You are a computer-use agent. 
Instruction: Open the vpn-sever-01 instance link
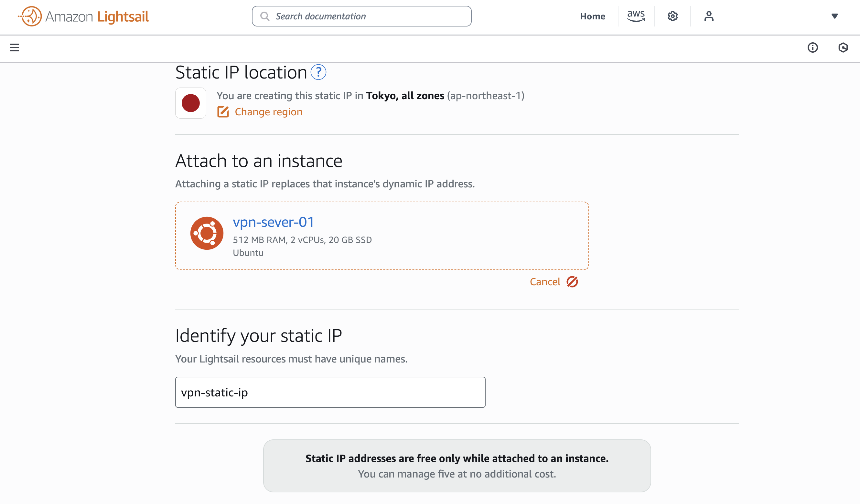point(274,222)
